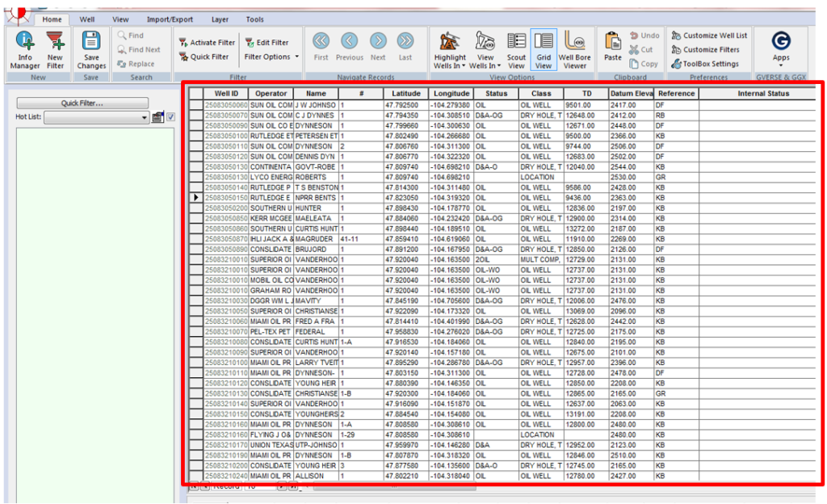The height and width of the screenshot is (504, 827).
Task: Switch to the Import/Export tab
Action: coord(170,19)
